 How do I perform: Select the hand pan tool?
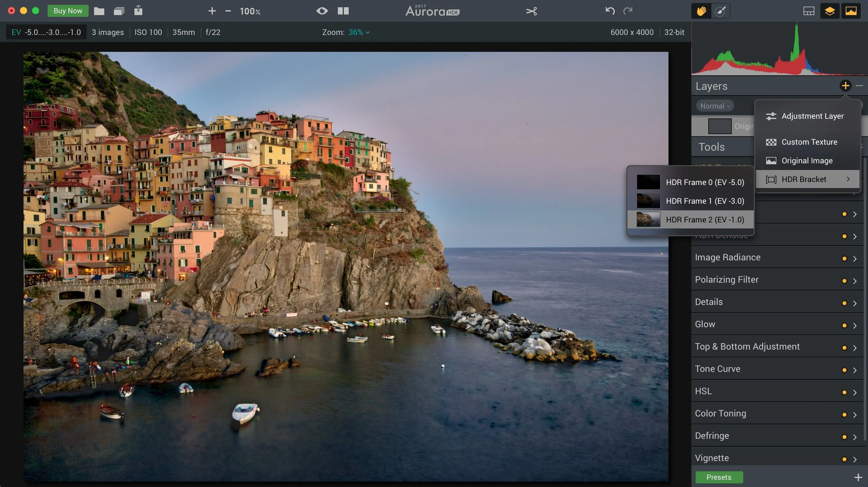[x=701, y=11]
